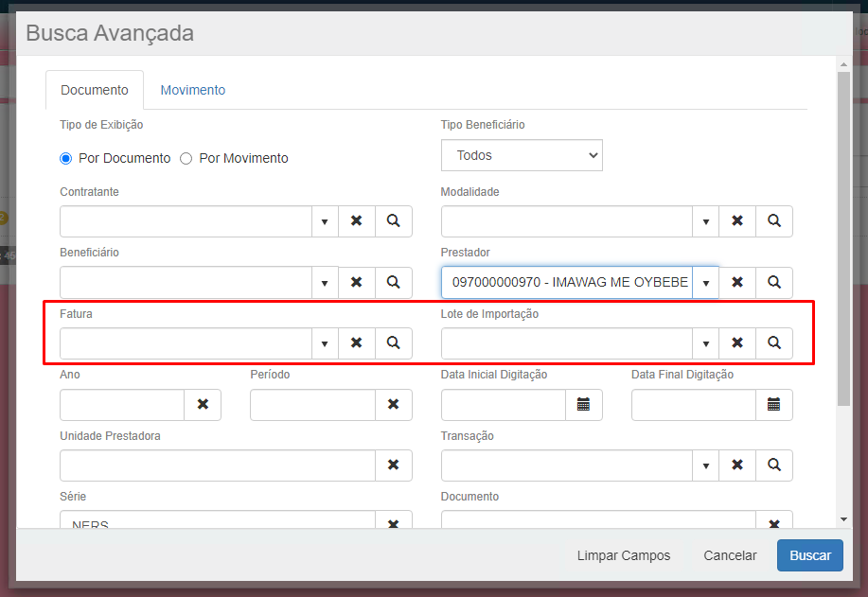Click the scrollbar down arrow

click(843, 519)
